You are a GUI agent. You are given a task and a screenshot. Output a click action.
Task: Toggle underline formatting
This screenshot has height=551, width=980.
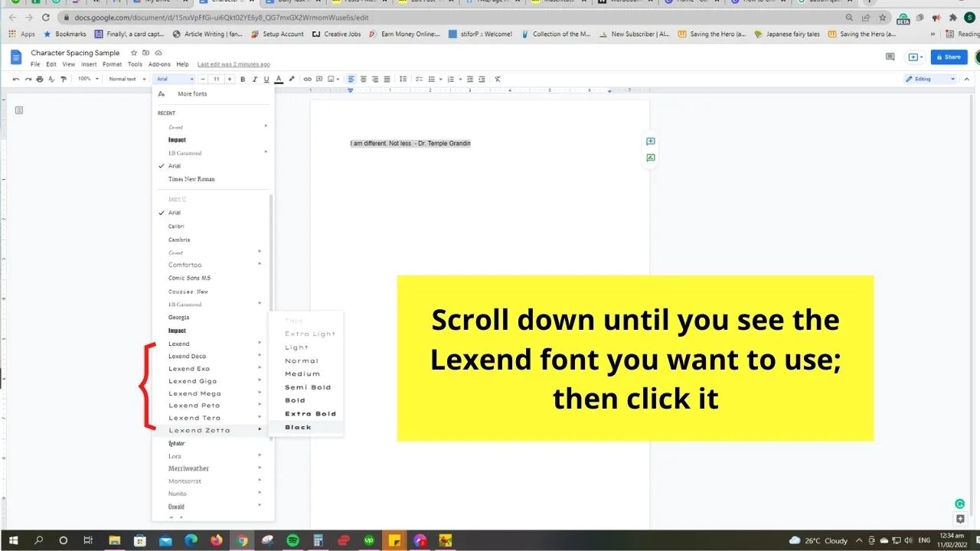pyautogui.click(x=266, y=79)
